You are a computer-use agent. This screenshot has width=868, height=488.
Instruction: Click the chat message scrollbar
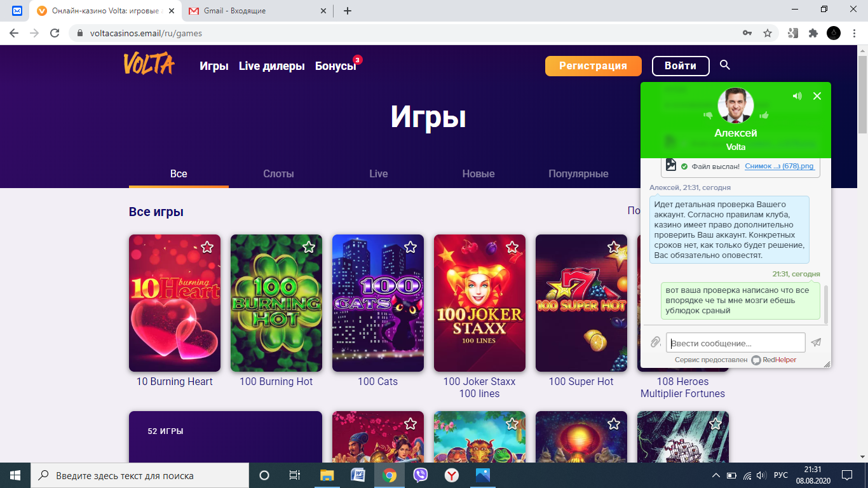[826, 304]
